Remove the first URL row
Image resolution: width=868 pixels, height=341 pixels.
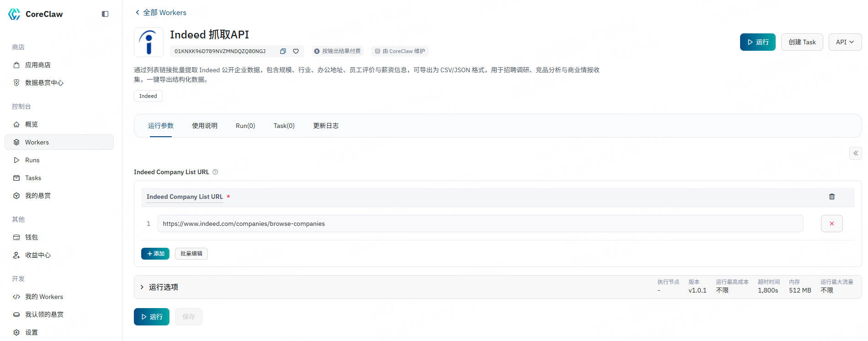831,224
